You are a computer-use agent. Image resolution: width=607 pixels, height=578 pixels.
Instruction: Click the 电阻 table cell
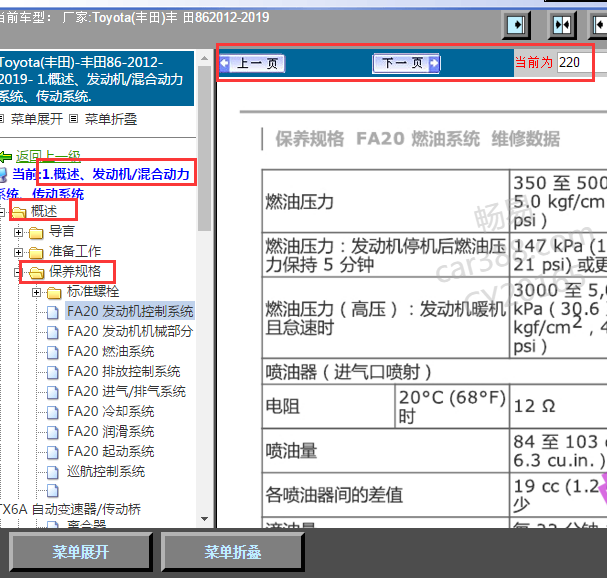point(328,406)
